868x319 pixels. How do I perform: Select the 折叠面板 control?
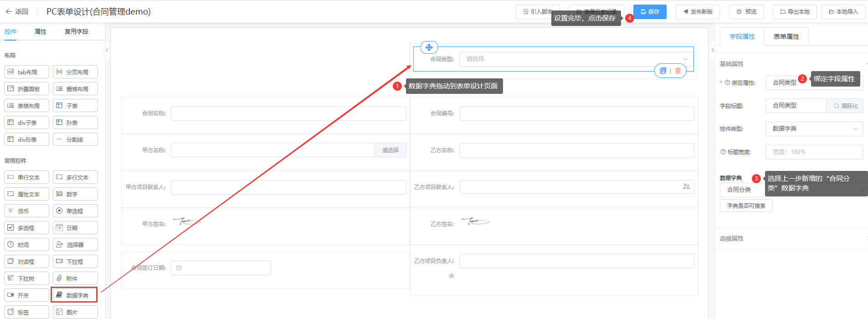pos(27,89)
